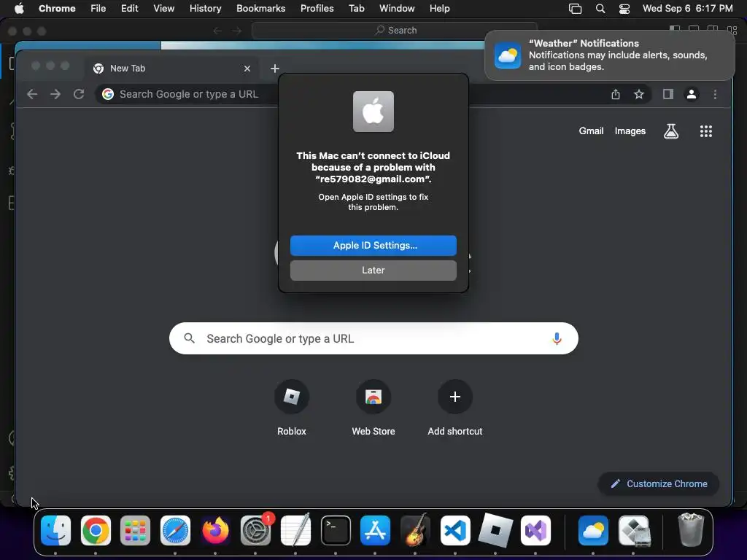Screen dimensions: 747x560
Task: Open GarageBand from the Dock
Action: click(415, 531)
